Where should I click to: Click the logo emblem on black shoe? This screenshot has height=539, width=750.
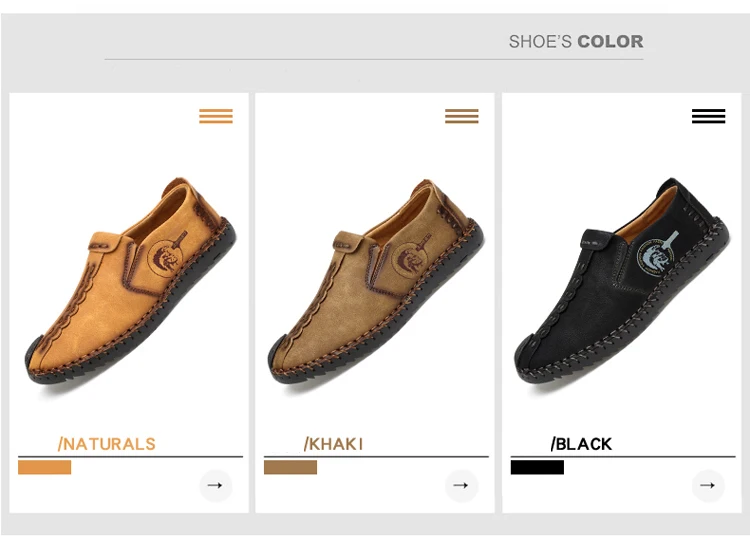click(x=656, y=259)
